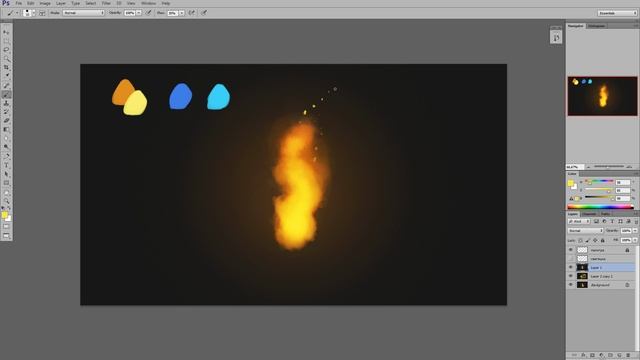Image resolution: width=640 pixels, height=360 pixels.
Task: Enable airbrush mode in options bar
Action: tap(191, 13)
